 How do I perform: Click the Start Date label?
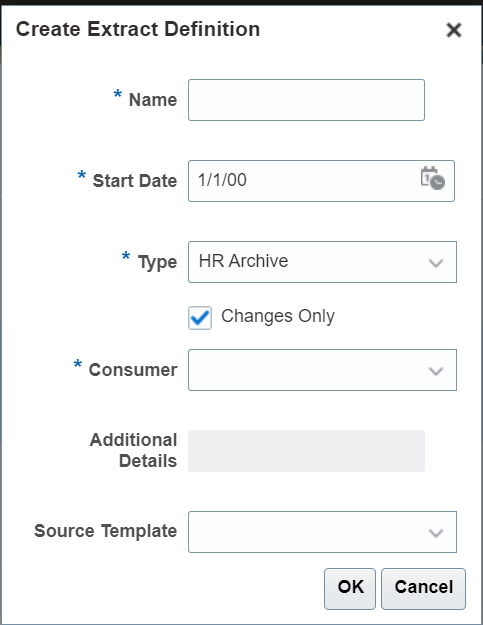135,181
